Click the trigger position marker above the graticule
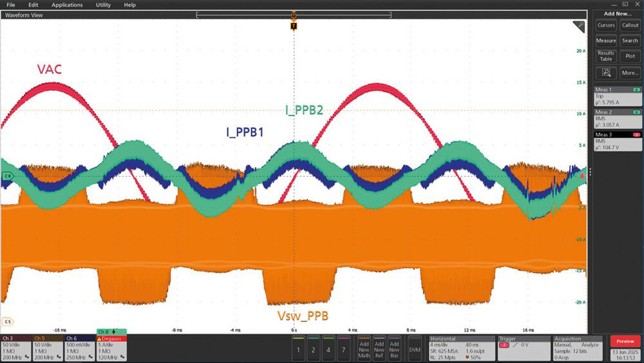This screenshot has height=363, width=644. pos(293,26)
